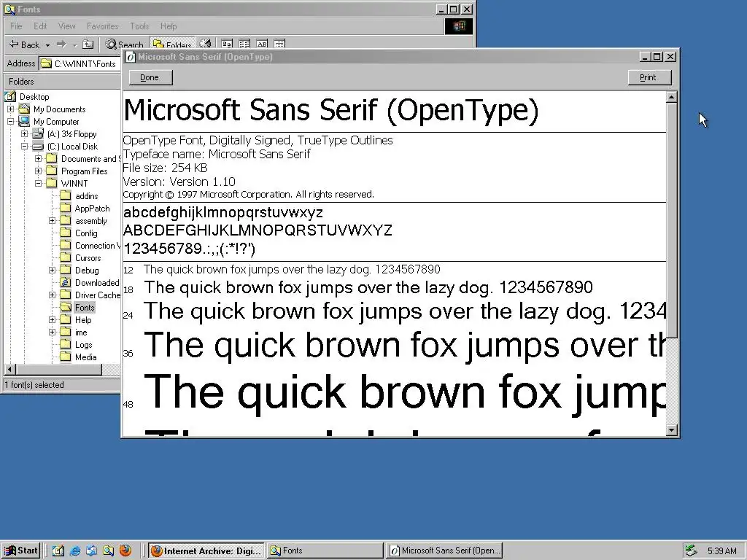Expand the assembly folder node
This screenshot has width=747, height=560.
[x=52, y=220]
